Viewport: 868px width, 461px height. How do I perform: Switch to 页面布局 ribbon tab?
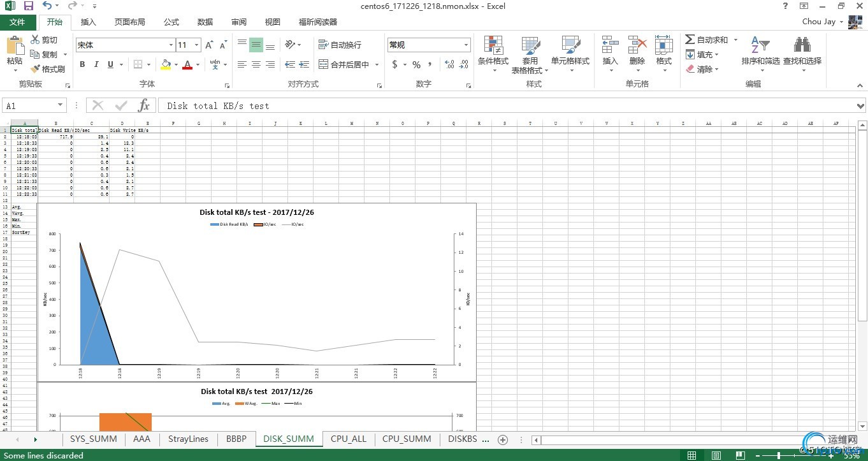point(130,22)
